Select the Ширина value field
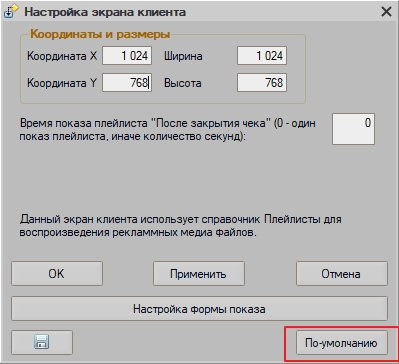 pos(262,56)
